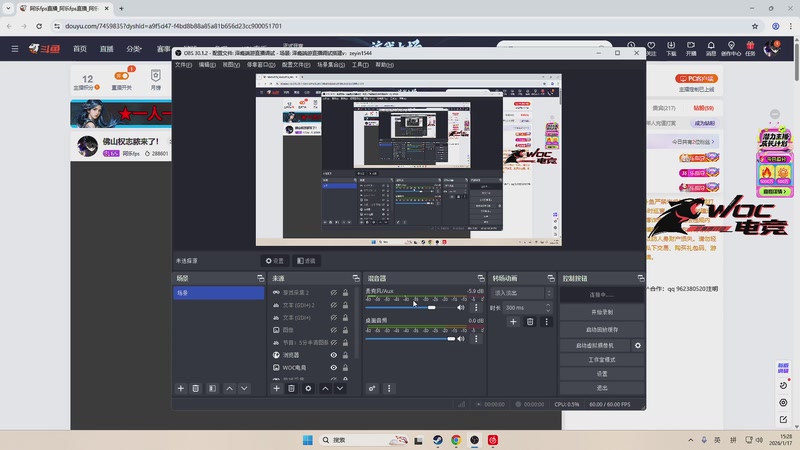This screenshot has width=800, height=450.
Task: Move scene down in OBS Scenes panel
Action: pos(244,388)
